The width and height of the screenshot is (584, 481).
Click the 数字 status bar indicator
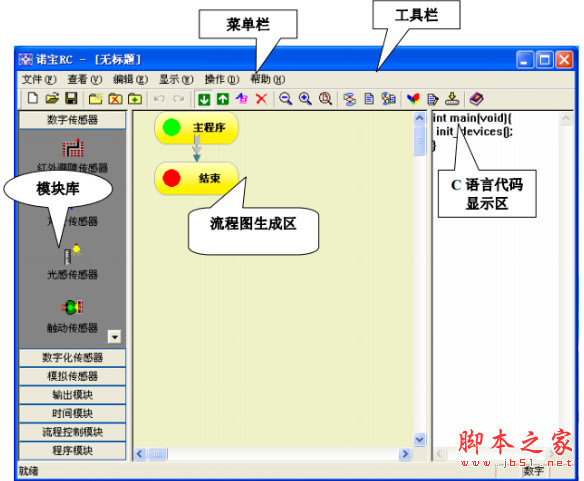533,471
